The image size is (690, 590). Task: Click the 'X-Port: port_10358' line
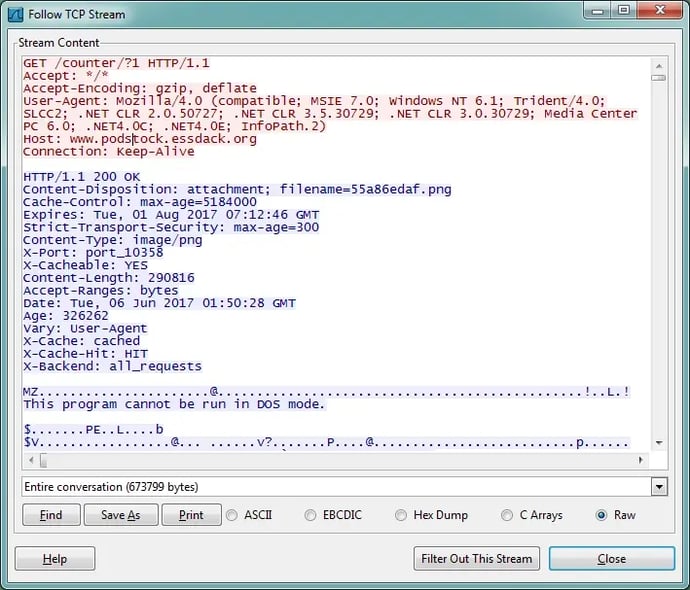pos(93,253)
